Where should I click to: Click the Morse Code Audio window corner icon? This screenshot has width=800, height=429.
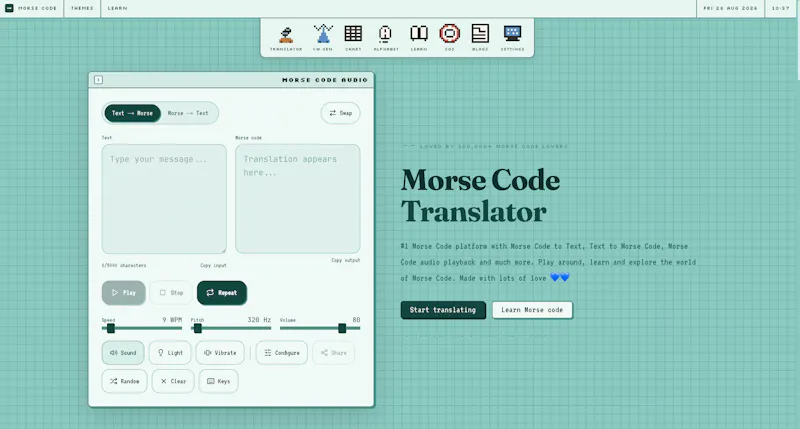click(98, 80)
